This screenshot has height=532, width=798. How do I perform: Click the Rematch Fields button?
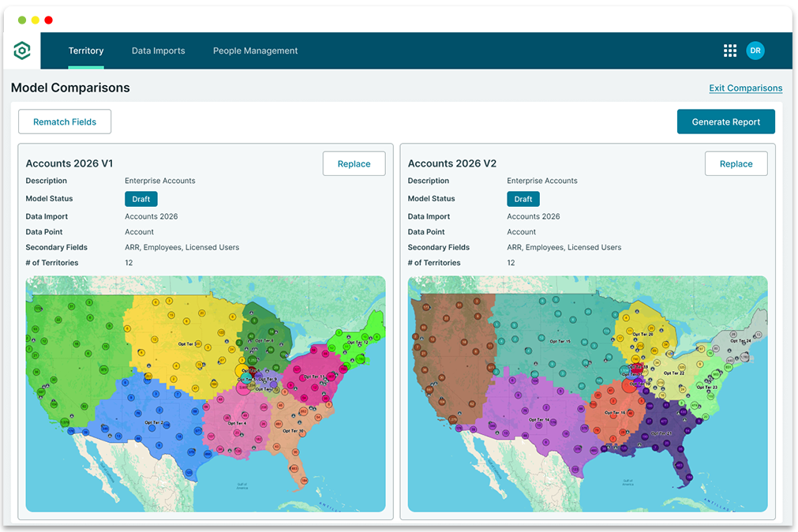(x=64, y=122)
